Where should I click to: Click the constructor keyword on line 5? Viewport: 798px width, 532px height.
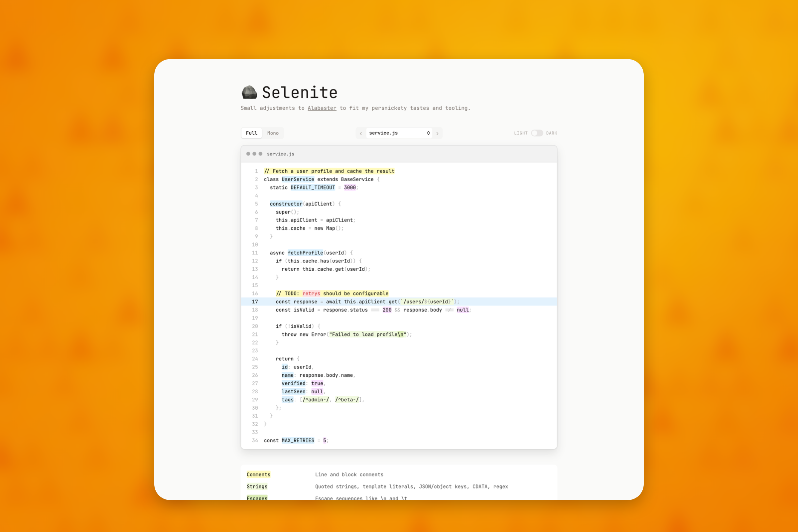286,203
